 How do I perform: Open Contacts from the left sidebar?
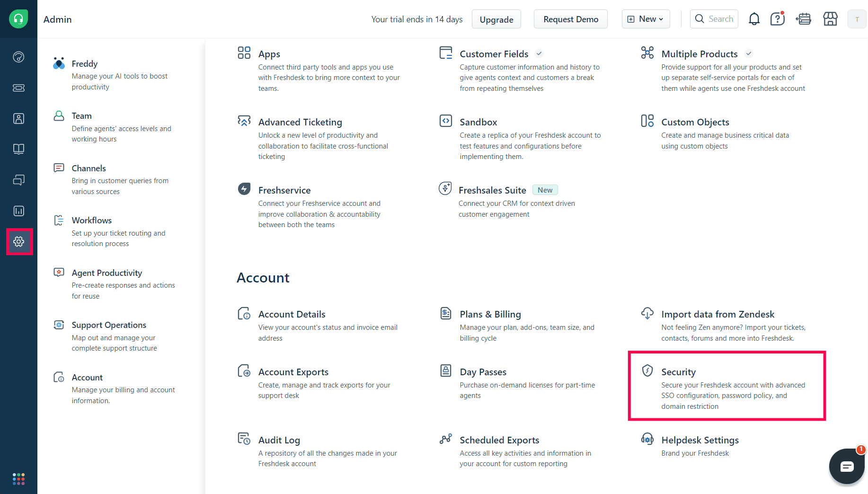(x=18, y=118)
